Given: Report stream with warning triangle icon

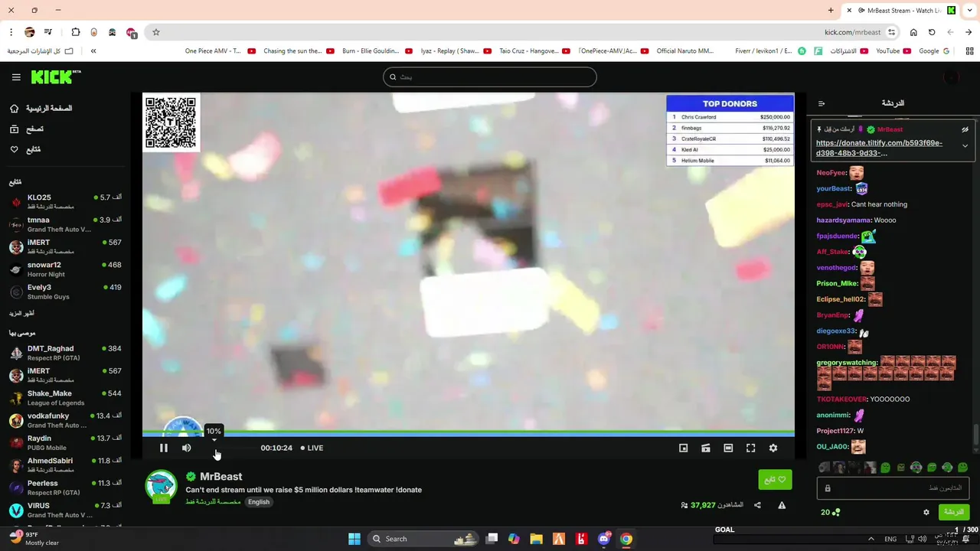Looking at the screenshot, I should point(782,505).
